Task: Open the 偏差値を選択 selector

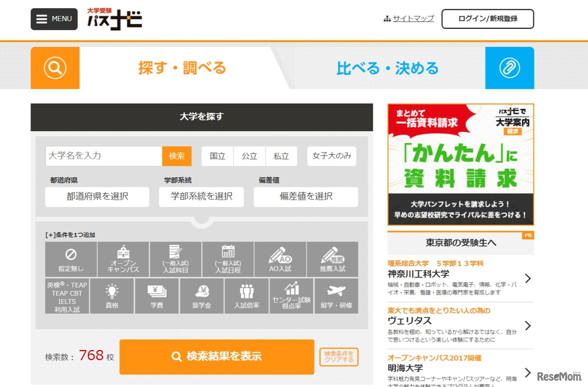Action: point(305,197)
